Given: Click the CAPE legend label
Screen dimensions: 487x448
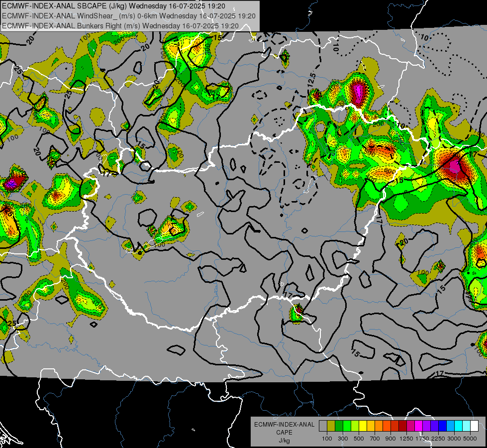Looking at the screenshot, I should tap(284, 433).
